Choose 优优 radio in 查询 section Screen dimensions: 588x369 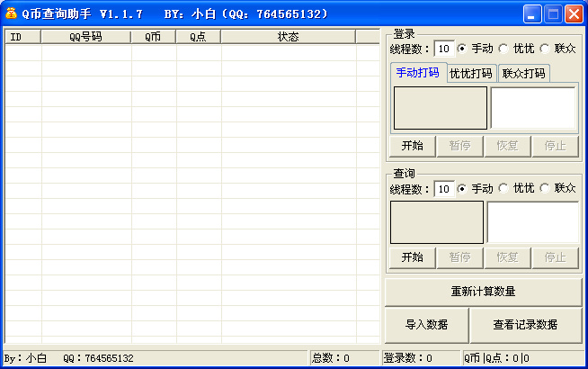tap(517, 188)
